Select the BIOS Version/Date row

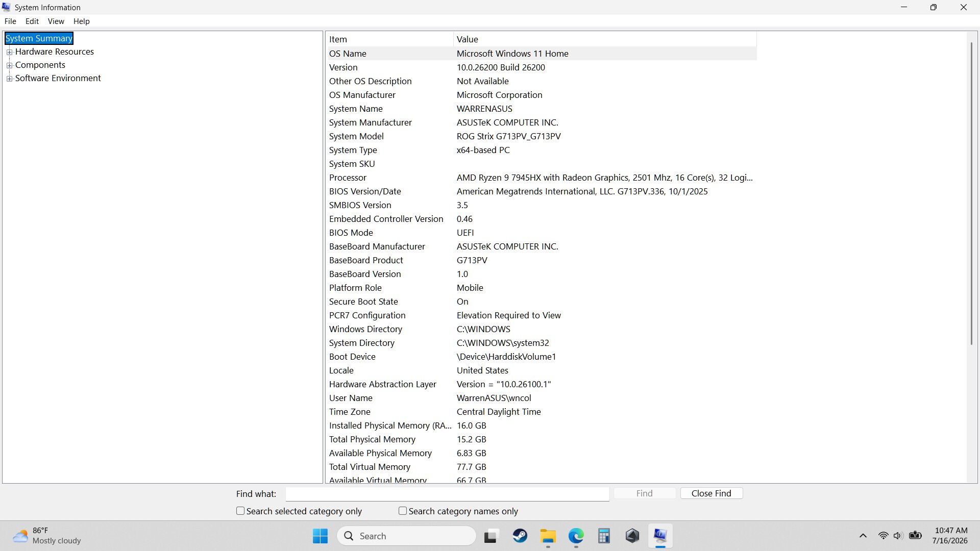click(x=542, y=191)
